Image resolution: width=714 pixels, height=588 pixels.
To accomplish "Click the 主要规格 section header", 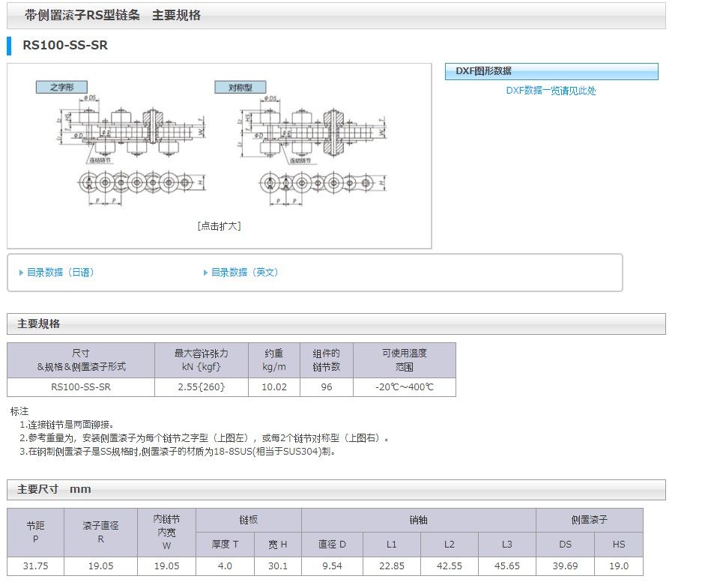I will (x=336, y=324).
